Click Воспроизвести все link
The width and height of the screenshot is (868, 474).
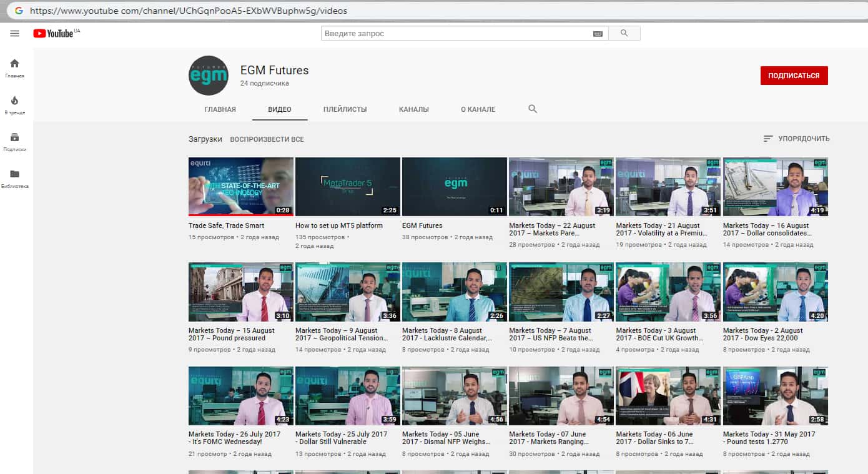tap(267, 139)
